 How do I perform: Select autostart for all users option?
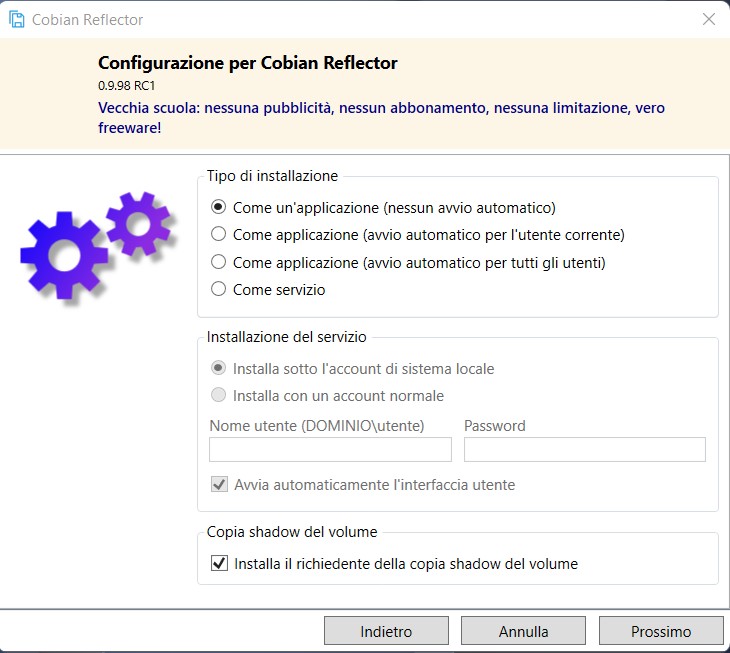218,262
